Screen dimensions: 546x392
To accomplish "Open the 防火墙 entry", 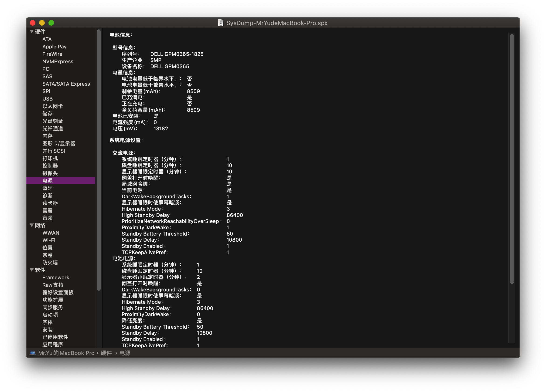I will click(x=50, y=263).
